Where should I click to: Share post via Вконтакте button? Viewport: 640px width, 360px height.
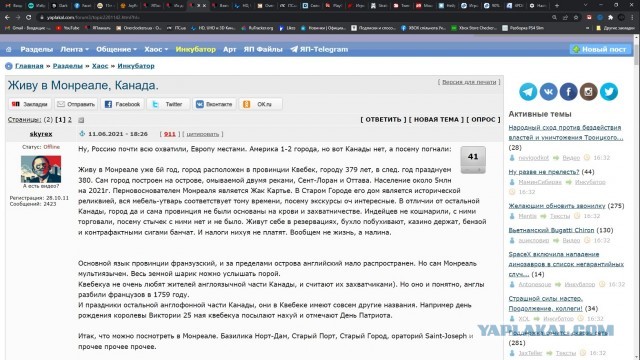click(x=214, y=104)
